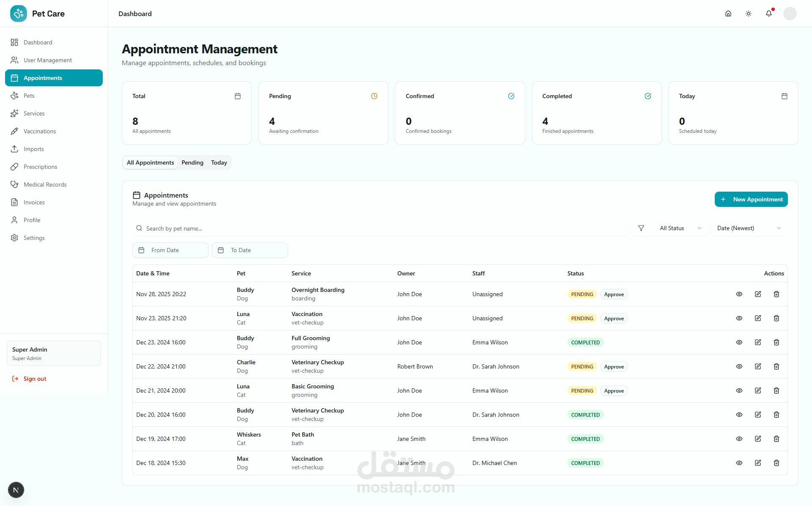This screenshot has height=506, width=812.
Task: Click the filter funnel icon
Action: tap(641, 228)
